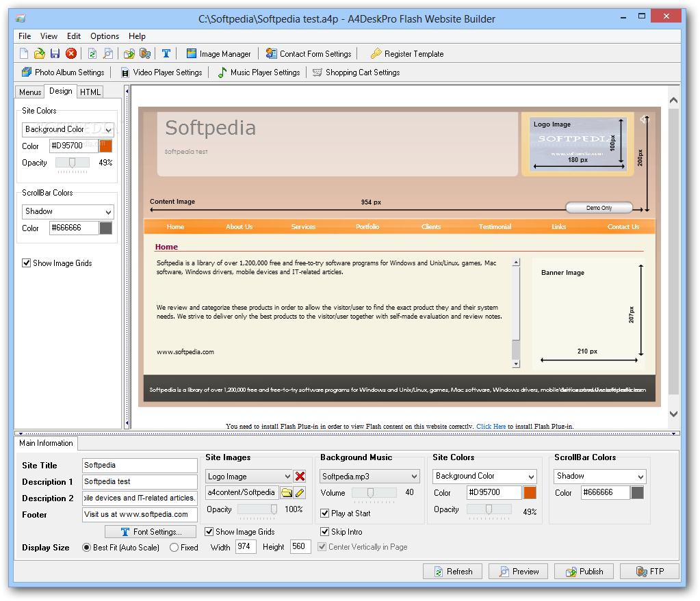Screen dimensions: 700x601
Task: Select Fixed display size radio button
Action: point(174,548)
